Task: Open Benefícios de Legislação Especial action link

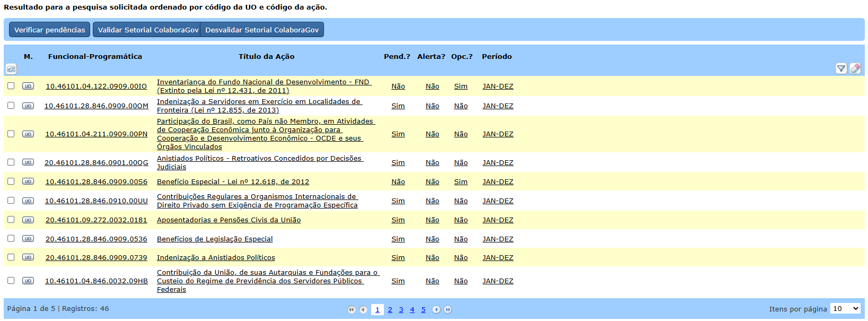Action: (215, 239)
